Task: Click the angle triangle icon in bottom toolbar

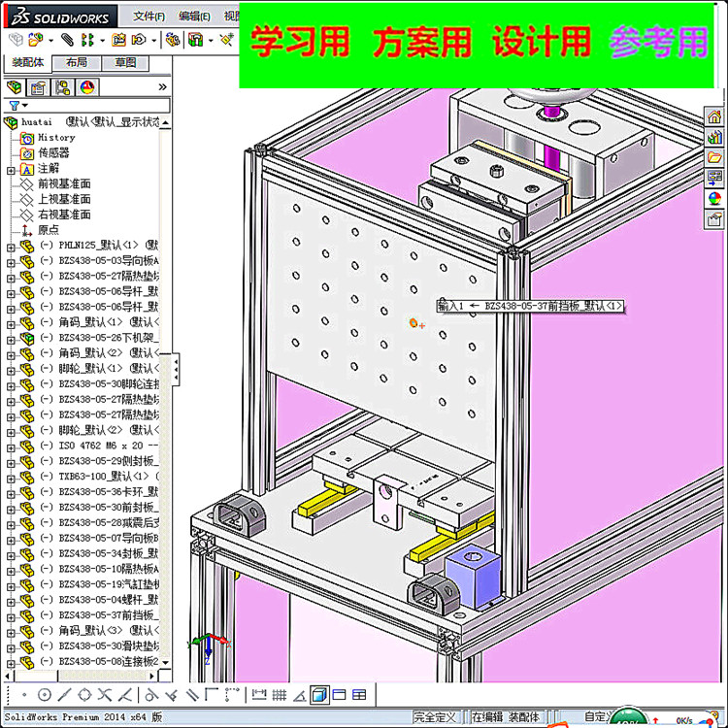Action: 300,696
